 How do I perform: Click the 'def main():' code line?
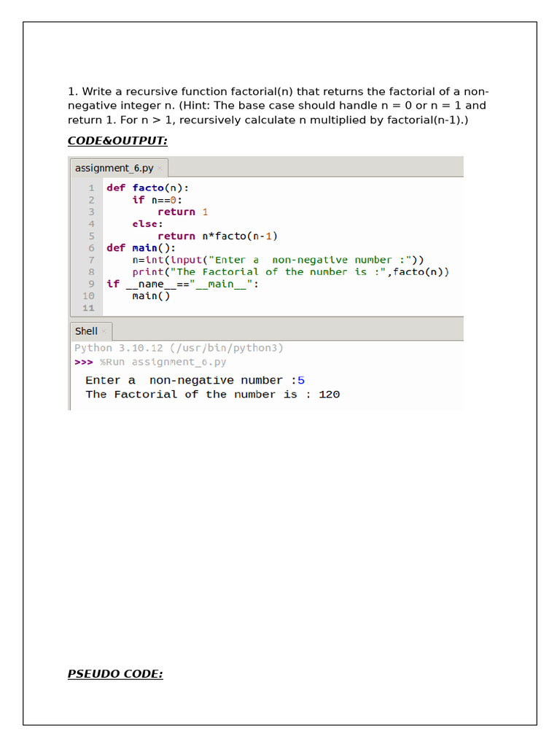141,248
